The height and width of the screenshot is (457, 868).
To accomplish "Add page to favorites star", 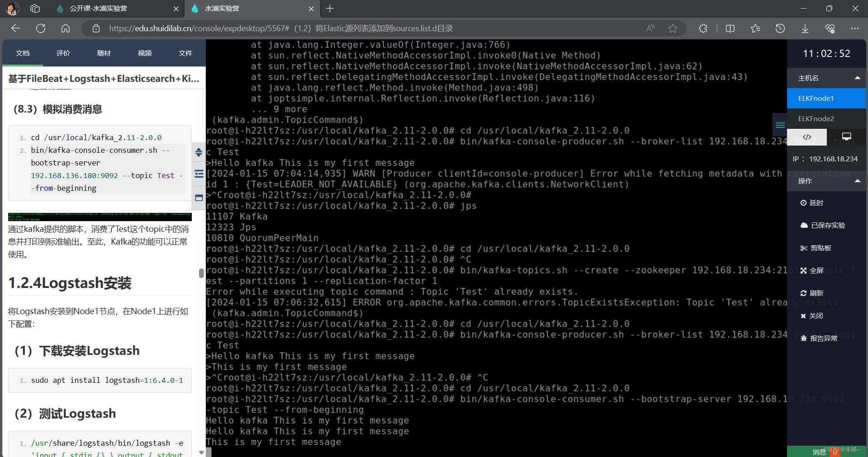I will tap(673, 28).
